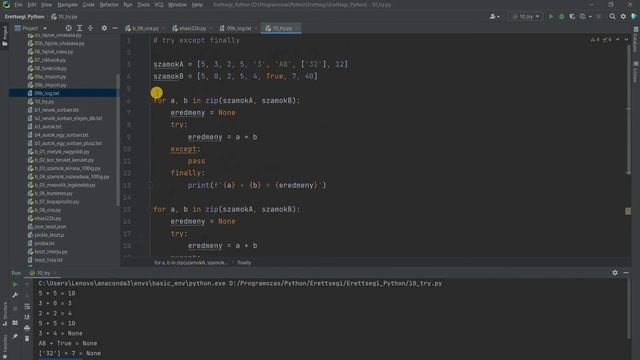Open the profiler run icon in toolbar
Image resolution: width=640 pixels, height=360 pixels.
[x=582, y=17]
